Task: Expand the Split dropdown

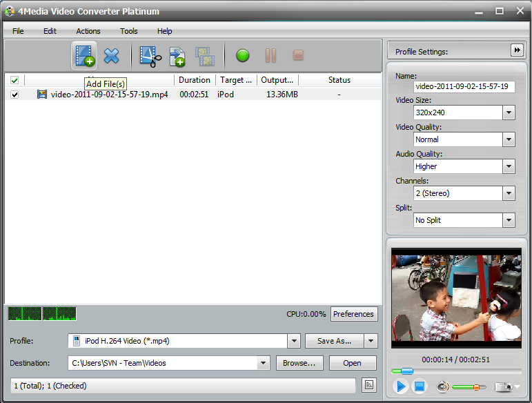Action: point(509,220)
